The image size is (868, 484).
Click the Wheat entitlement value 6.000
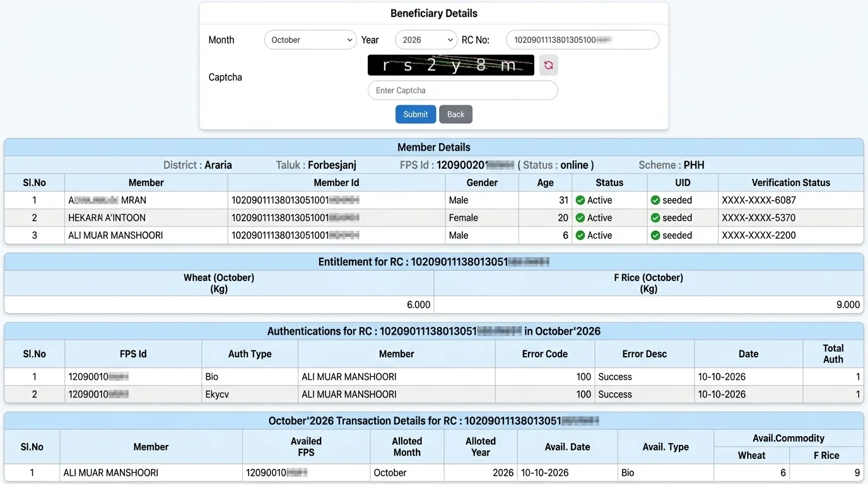click(x=418, y=305)
